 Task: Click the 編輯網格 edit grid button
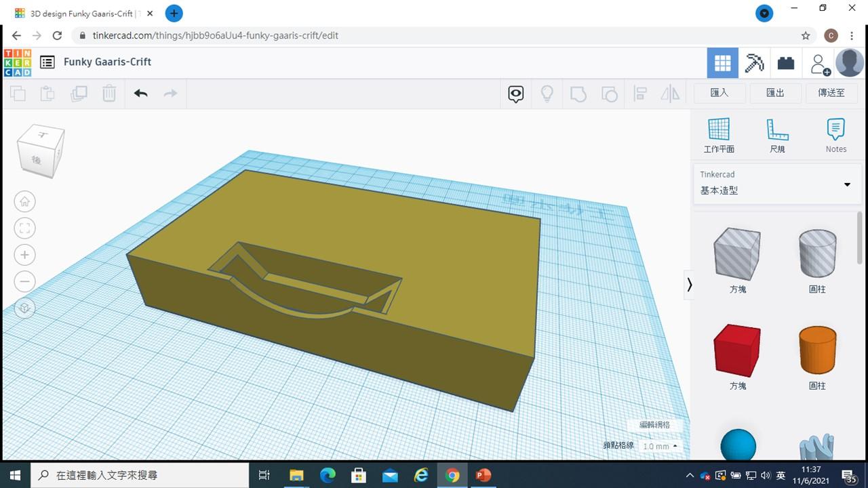(x=654, y=425)
